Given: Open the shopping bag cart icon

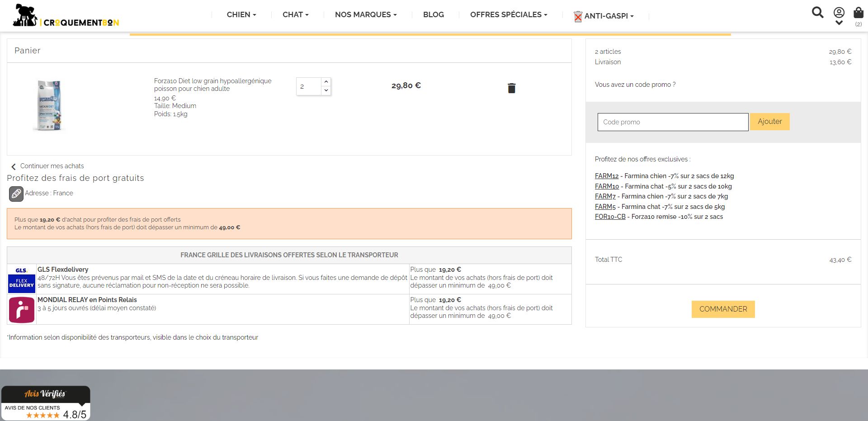Looking at the screenshot, I should pos(859,12).
